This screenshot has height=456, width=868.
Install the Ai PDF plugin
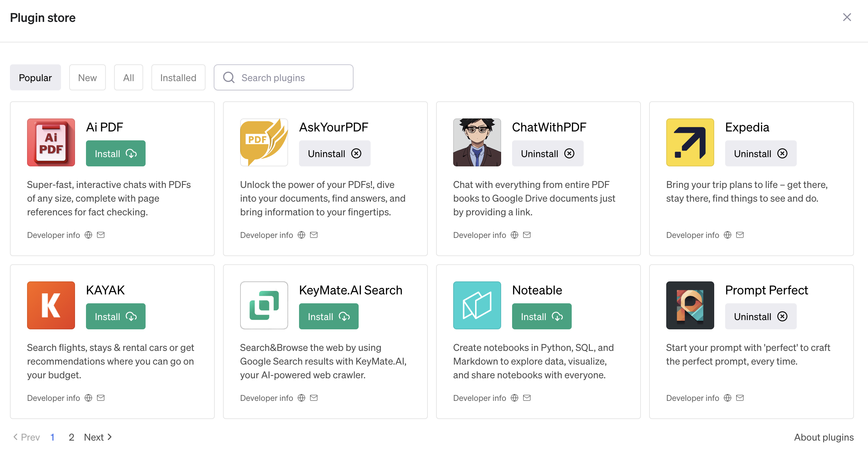(116, 153)
